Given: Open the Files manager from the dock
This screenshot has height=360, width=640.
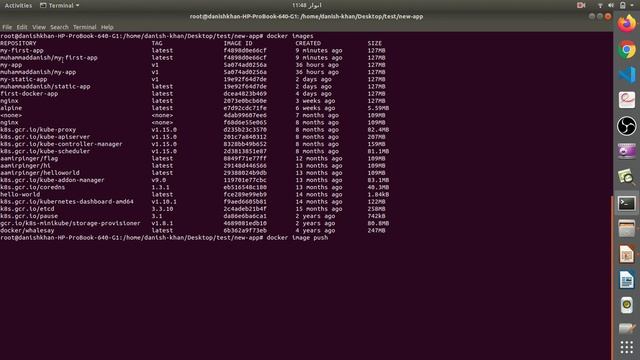Looking at the screenshot, I should pos(627,228).
